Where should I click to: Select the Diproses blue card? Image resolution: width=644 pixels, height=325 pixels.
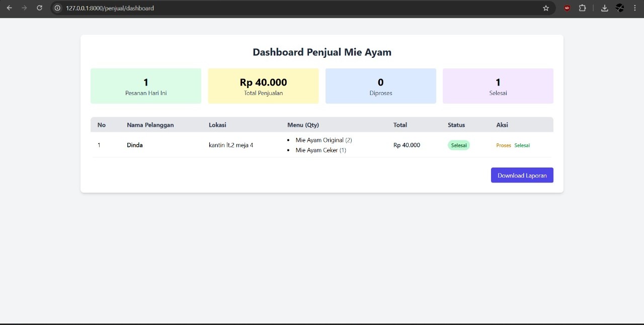pyautogui.click(x=380, y=86)
